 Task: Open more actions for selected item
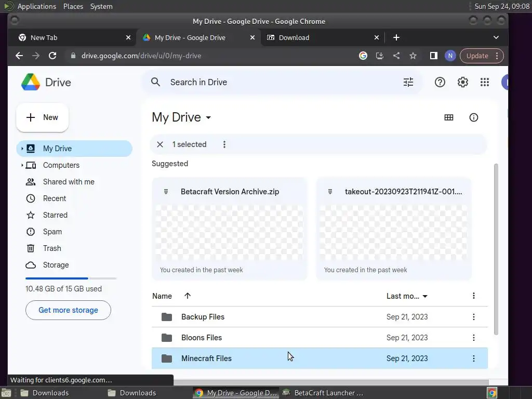click(224, 144)
